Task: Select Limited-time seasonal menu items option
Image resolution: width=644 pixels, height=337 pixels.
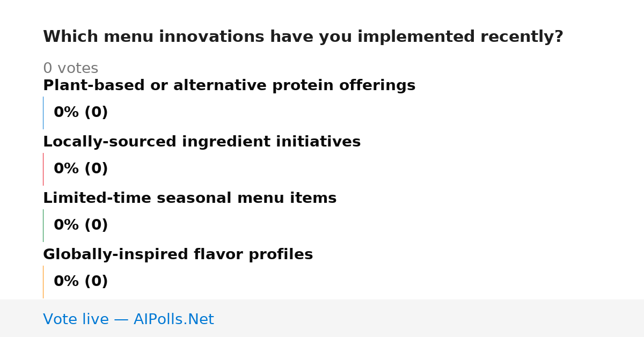Action: (190, 199)
